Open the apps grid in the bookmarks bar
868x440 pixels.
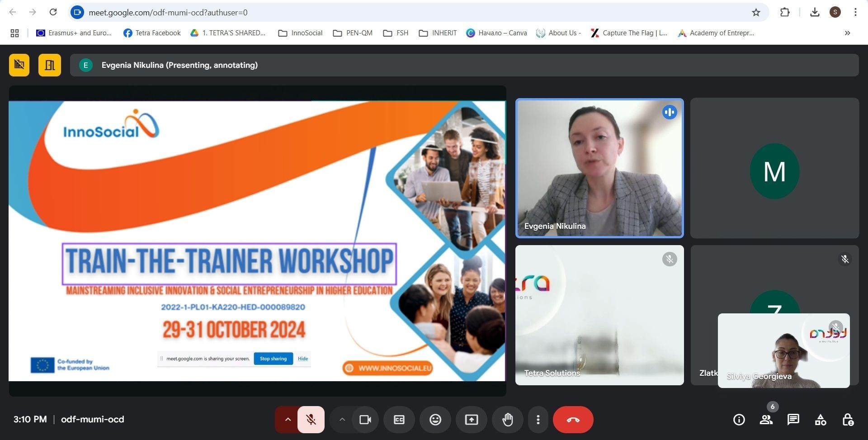click(x=14, y=33)
